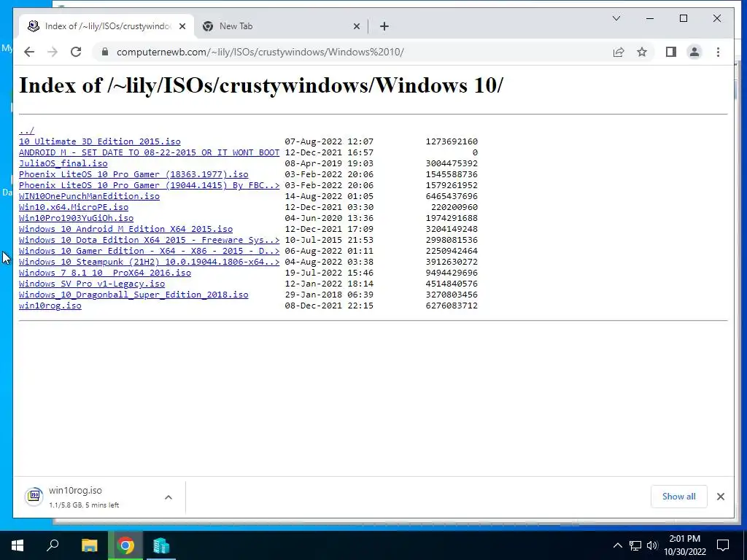Open the clock showing 2:01 PM
The width and height of the screenshot is (747, 560).
tap(684, 545)
